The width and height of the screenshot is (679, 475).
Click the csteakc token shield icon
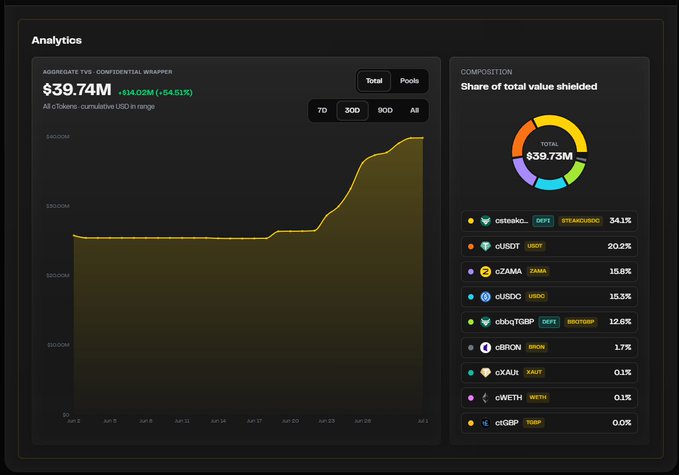(485, 221)
